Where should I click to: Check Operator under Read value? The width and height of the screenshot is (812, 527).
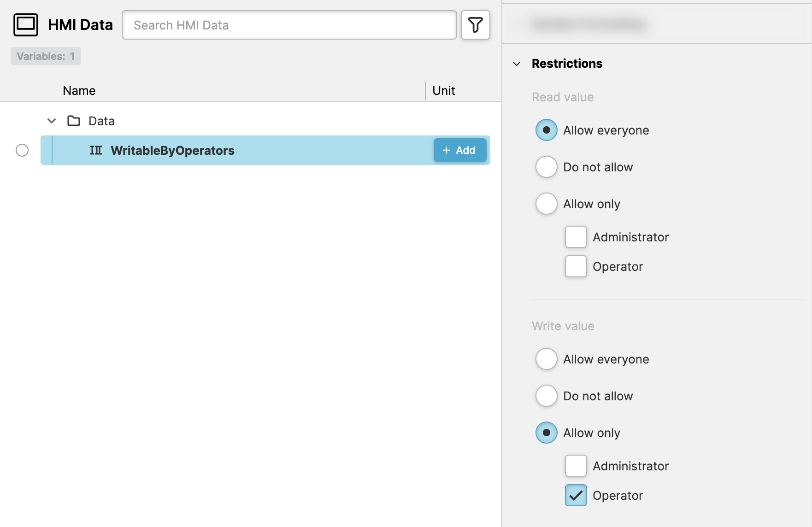pos(576,266)
